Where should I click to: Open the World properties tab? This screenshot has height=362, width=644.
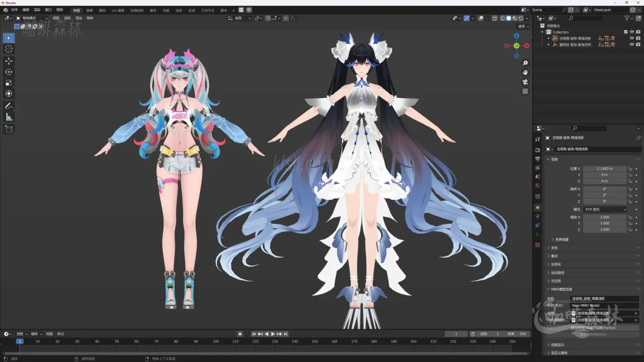(x=537, y=185)
